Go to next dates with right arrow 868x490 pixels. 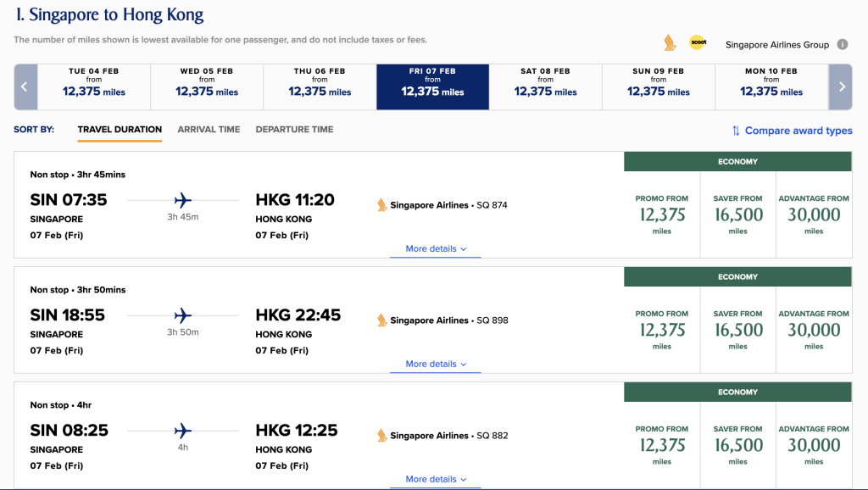coord(840,87)
